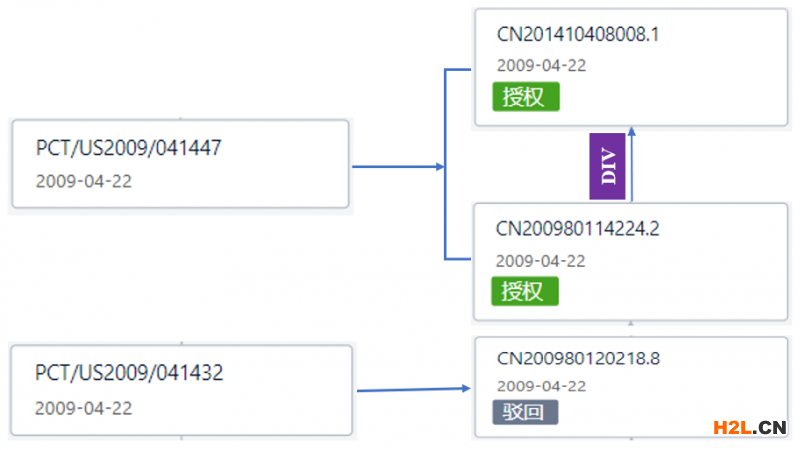
Task: Click the purple DIV divisional label
Action: coord(608,167)
